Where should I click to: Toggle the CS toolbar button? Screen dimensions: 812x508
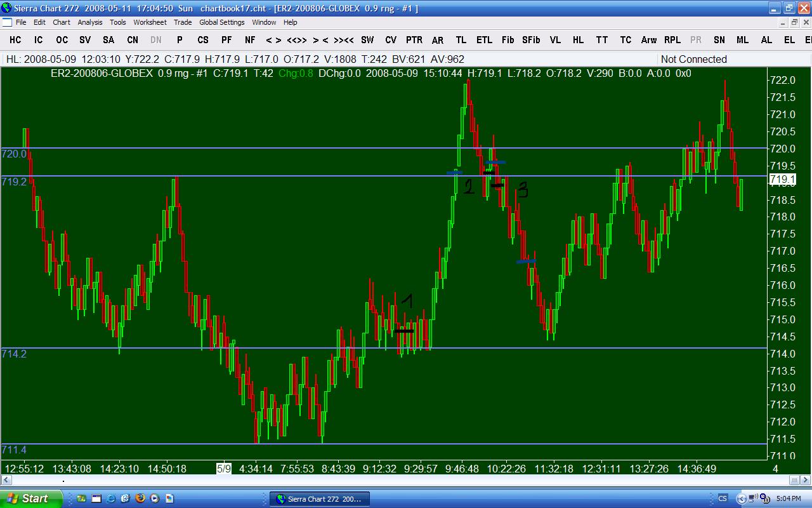203,39
